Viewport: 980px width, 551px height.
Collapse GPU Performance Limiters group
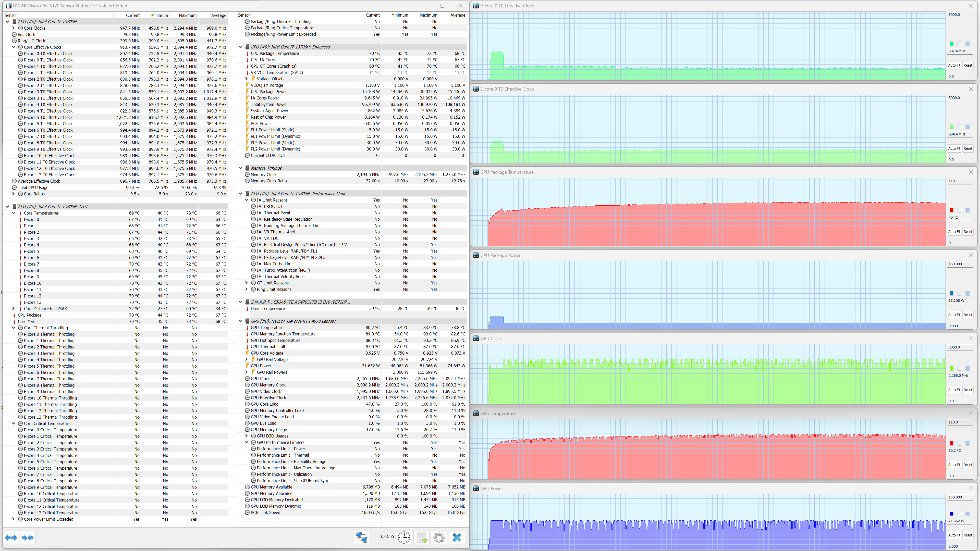click(247, 442)
